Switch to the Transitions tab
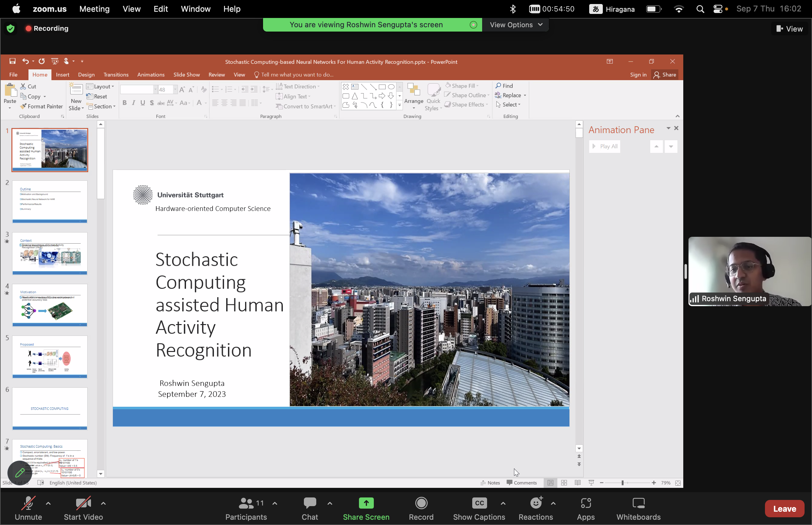The width and height of the screenshot is (812, 525). point(116,75)
